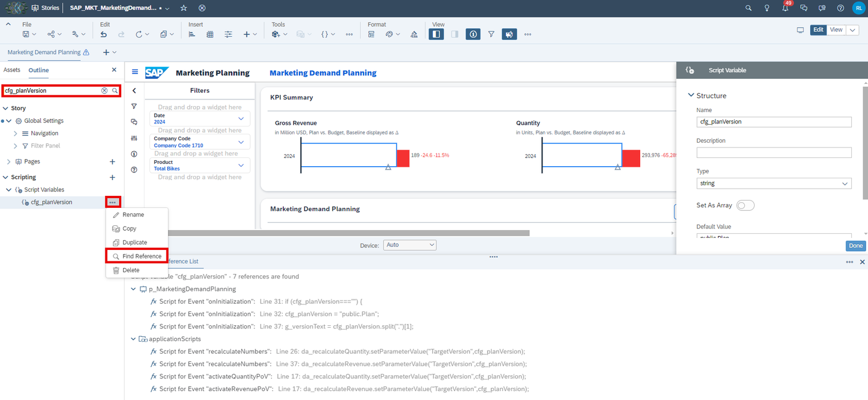This screenshot has height=400, width=868.
Task: Clear the outline search field
Action: coord(104,90)
